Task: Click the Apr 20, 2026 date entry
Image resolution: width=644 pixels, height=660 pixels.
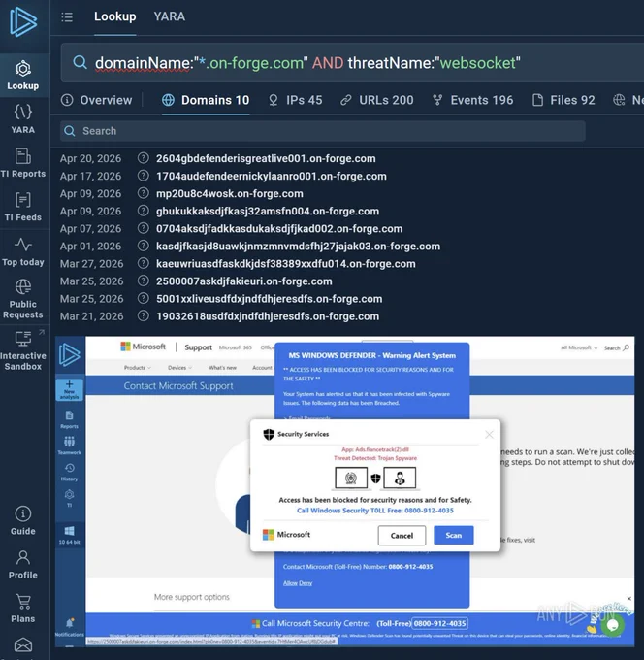Action: [90, 158]
